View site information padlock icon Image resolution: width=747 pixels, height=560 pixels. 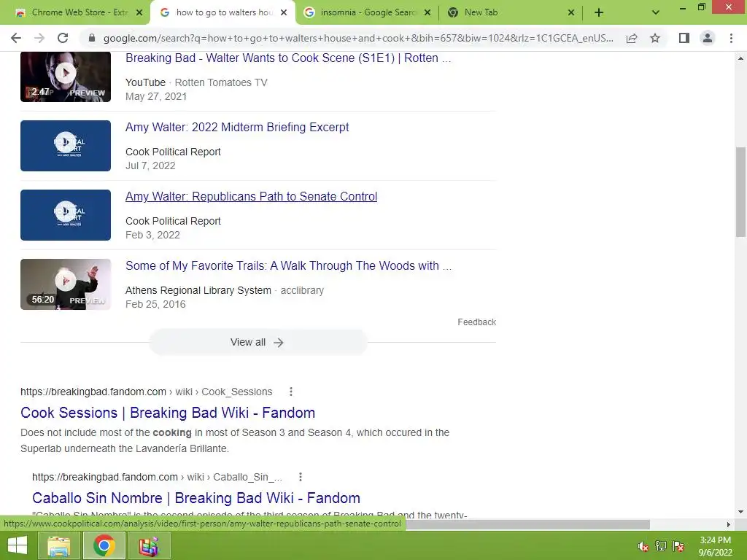point(92,38)
